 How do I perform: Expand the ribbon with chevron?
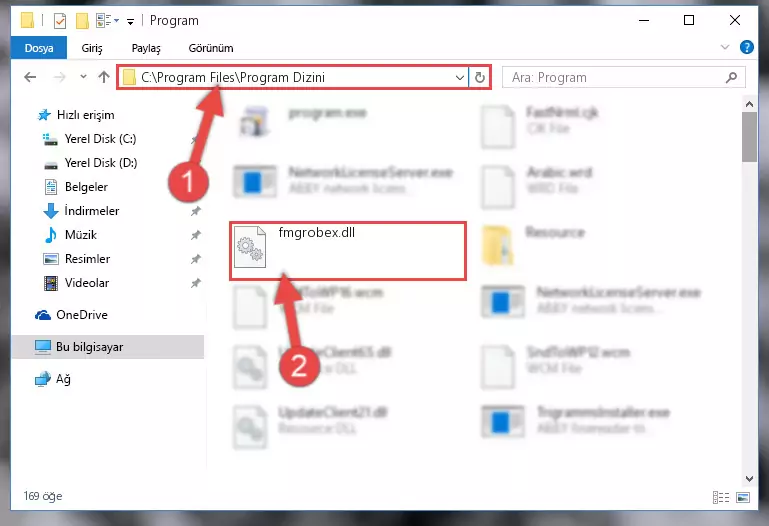725,48
